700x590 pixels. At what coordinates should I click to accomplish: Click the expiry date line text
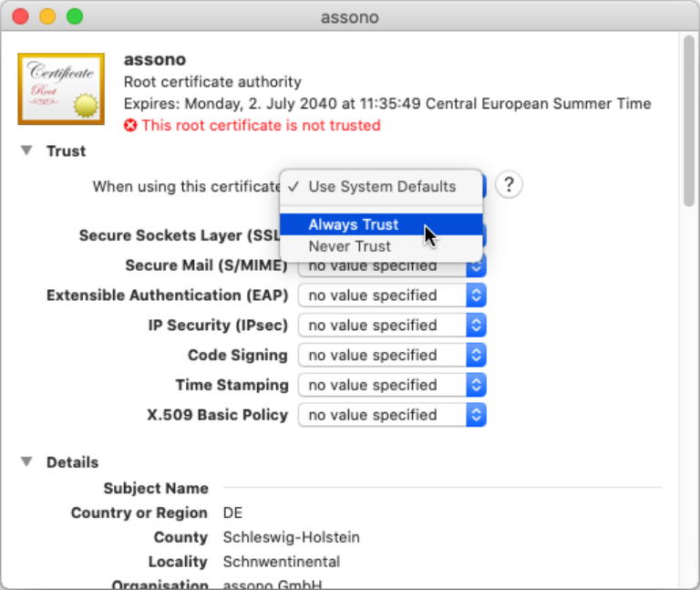[x=387, y=104]
